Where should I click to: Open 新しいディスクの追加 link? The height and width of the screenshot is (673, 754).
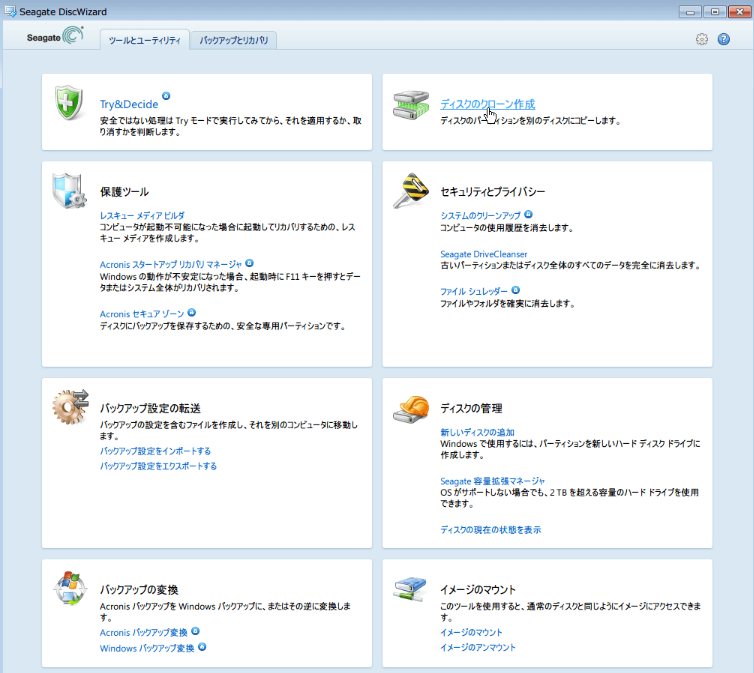478,432
